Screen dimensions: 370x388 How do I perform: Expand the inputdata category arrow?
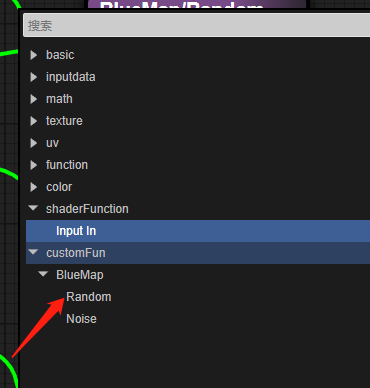point(34,77)
